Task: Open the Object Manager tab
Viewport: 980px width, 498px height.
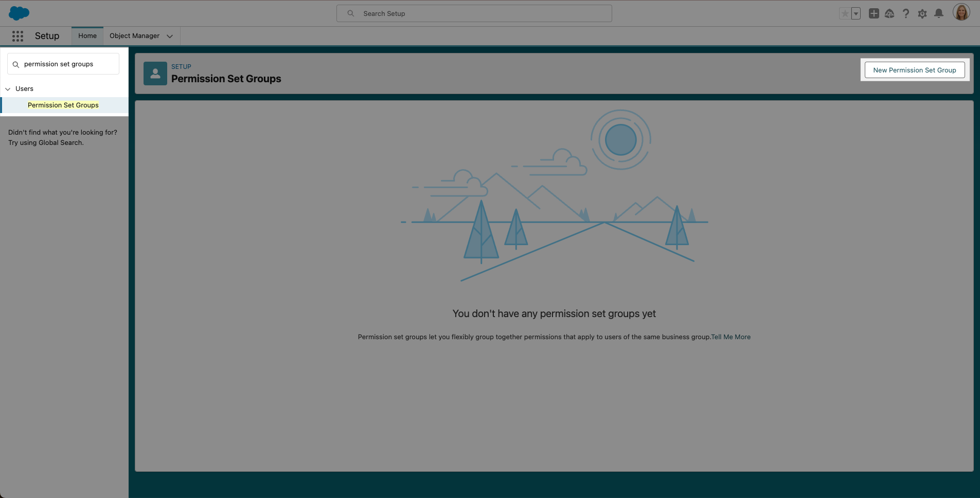Action: (134, 36)
